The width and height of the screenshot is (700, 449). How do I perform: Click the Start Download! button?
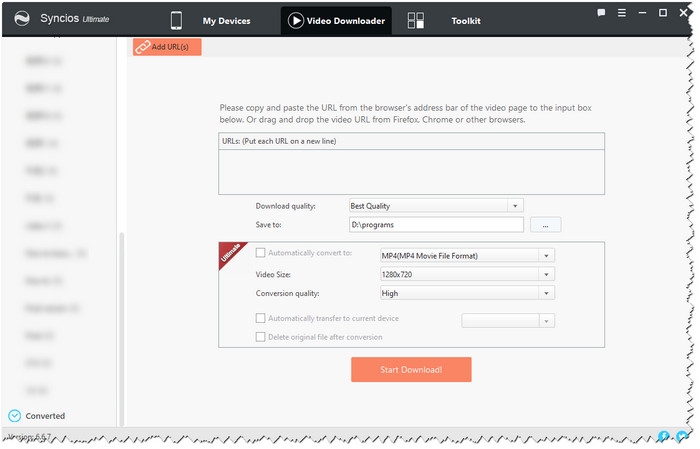(x=411, y=370)
